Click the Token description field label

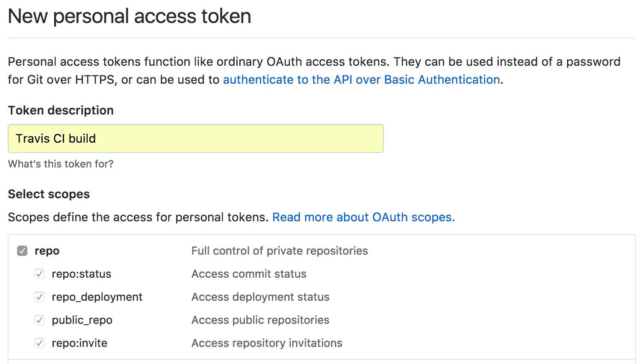click(x=61, y=110)
